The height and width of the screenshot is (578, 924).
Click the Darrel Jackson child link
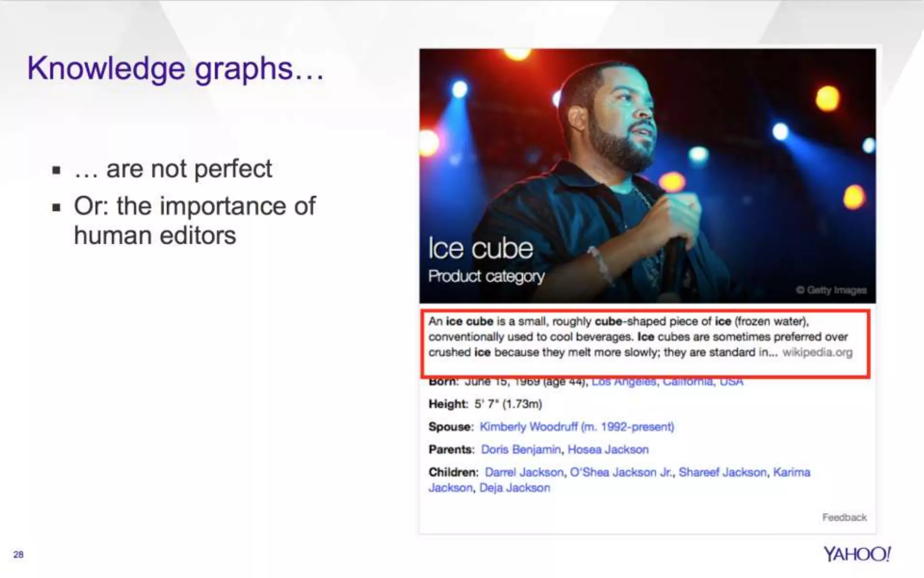[x=524, y=472]
